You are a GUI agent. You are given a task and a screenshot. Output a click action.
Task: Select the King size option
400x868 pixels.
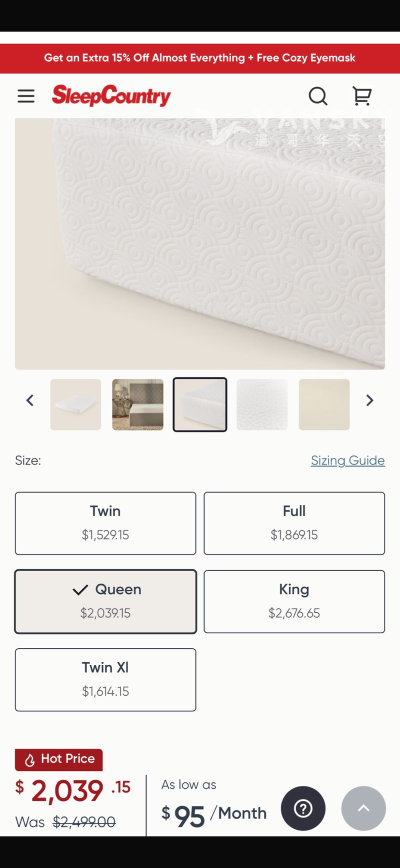coord(294,601)
